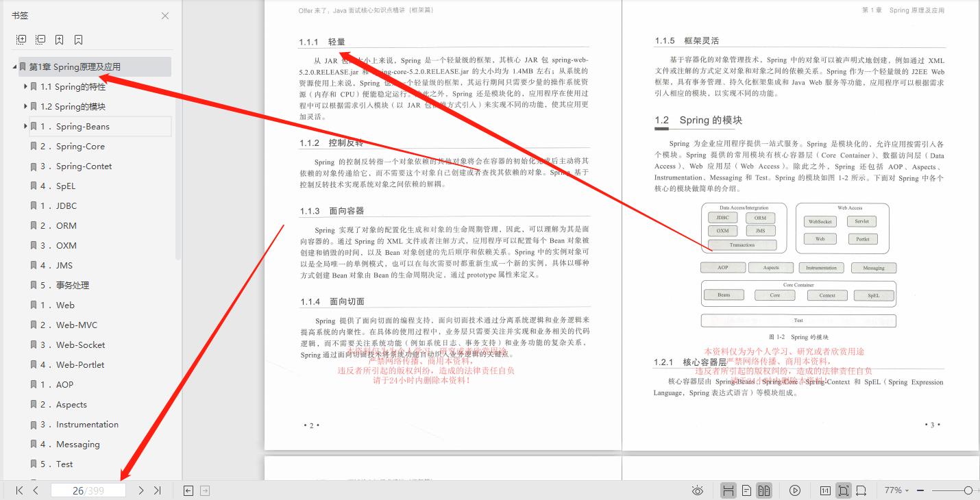Open the 5 . 事务处理 bookmark
Image resolution: width=980 pixels, height=500 pixels.
tap(64, 286)
